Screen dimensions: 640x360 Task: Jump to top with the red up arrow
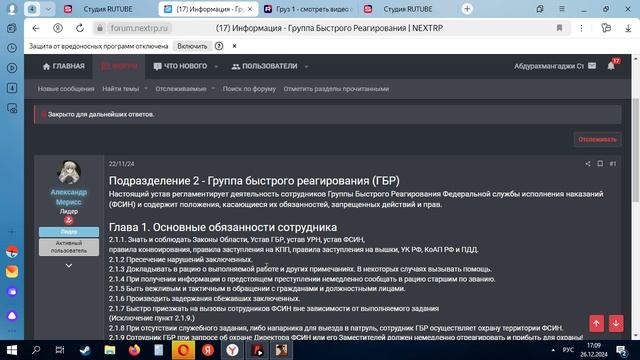coord(596,324)
